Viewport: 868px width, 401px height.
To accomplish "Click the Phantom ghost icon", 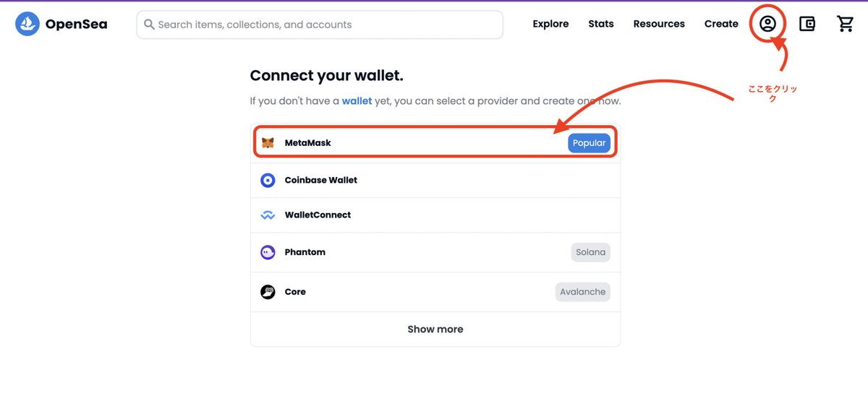I will (x=268, y=252).
